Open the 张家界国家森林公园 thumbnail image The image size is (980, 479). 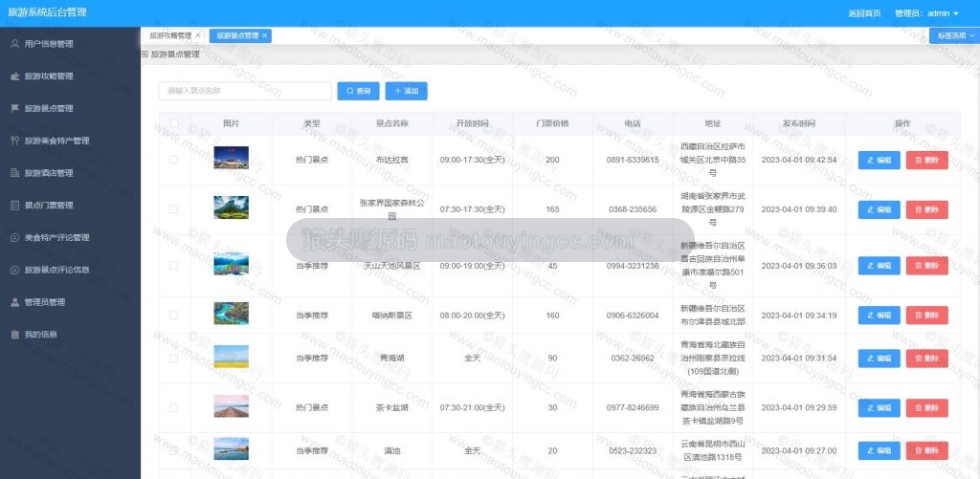[232, 207]
